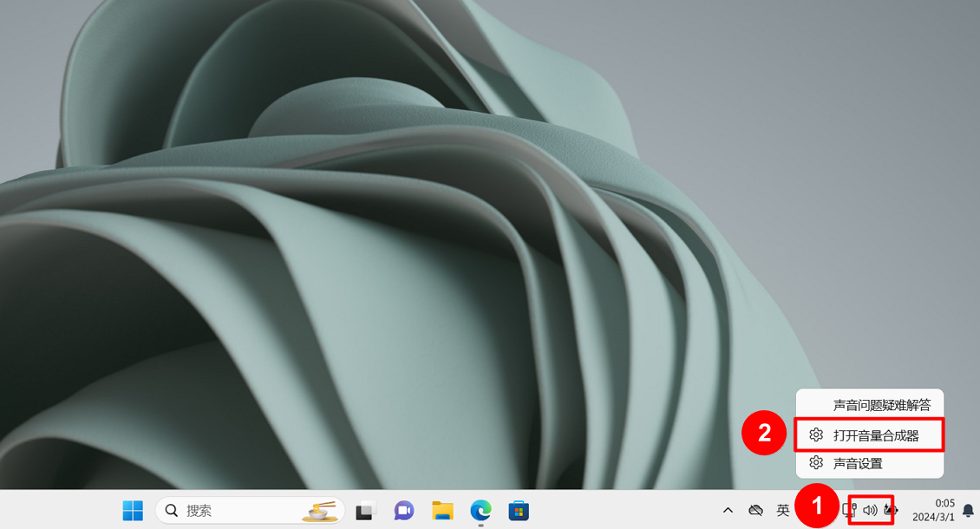Click the OneDrive cloud tray icon

coord(755,511)
